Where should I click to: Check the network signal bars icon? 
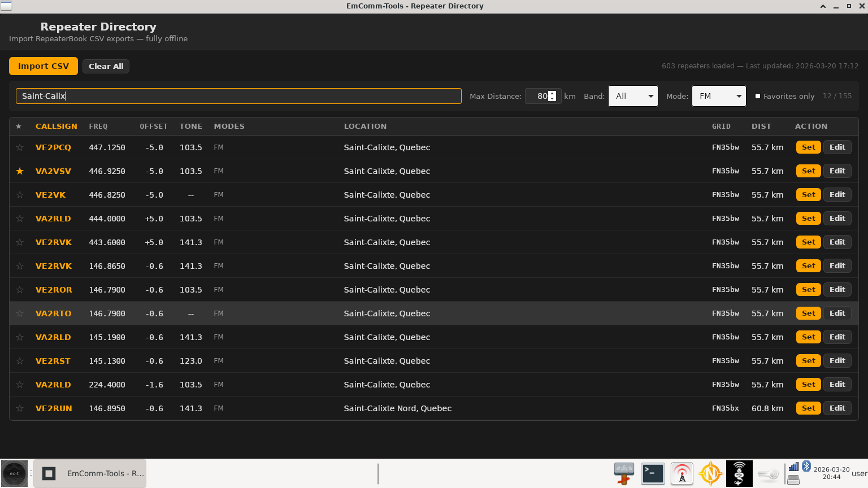click(x=794, y=467)
